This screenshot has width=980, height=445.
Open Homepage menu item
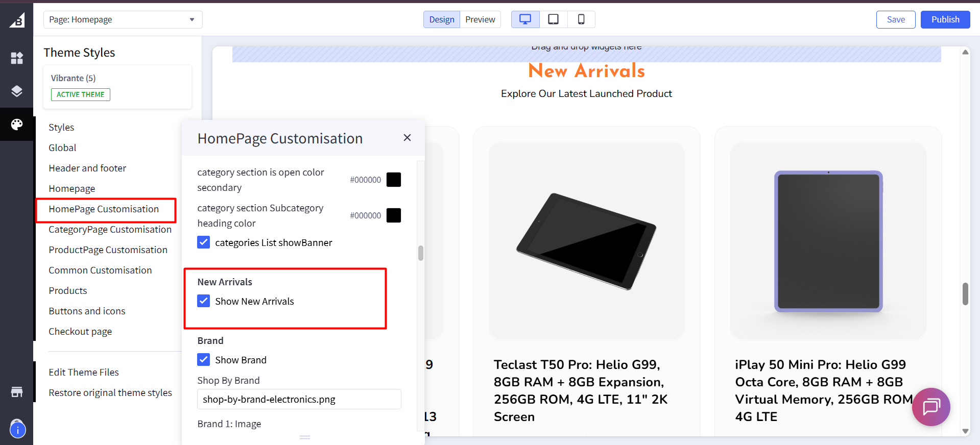pyautogui.click(x=72, y=188)
